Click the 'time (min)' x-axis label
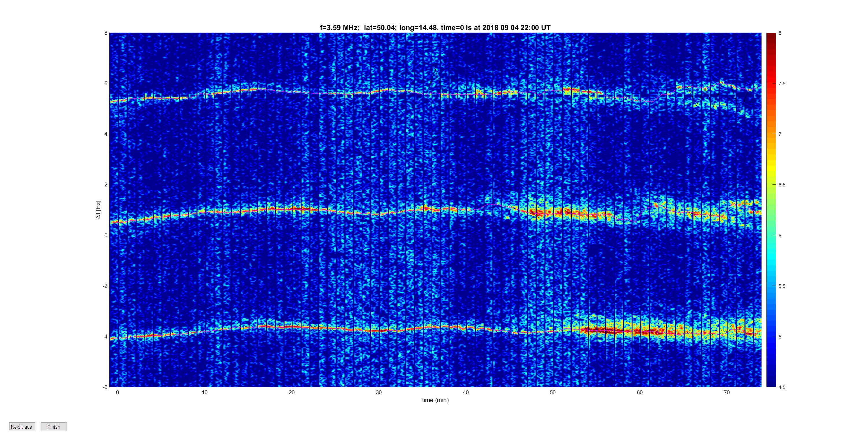This screenshot has width=868, height=435. click(x=435, y=400)
